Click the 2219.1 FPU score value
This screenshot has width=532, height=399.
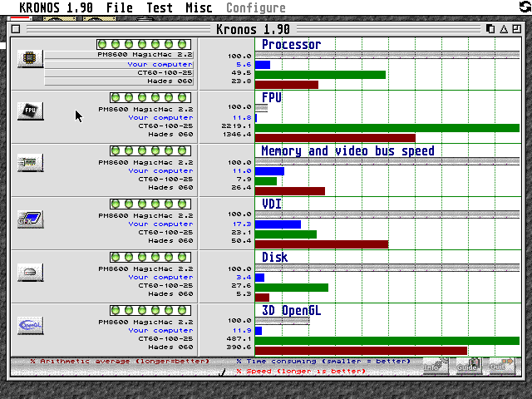pos(236,126)
